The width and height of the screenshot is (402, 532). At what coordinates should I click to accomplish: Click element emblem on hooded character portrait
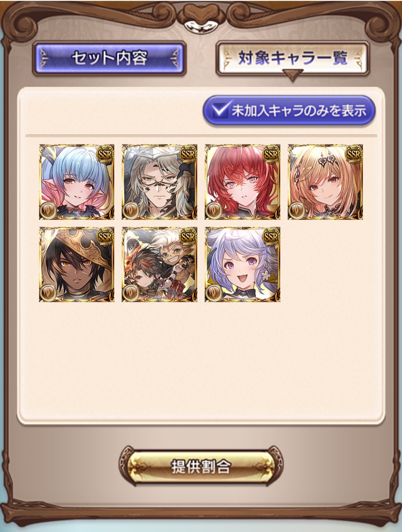(x=48, y=293)
